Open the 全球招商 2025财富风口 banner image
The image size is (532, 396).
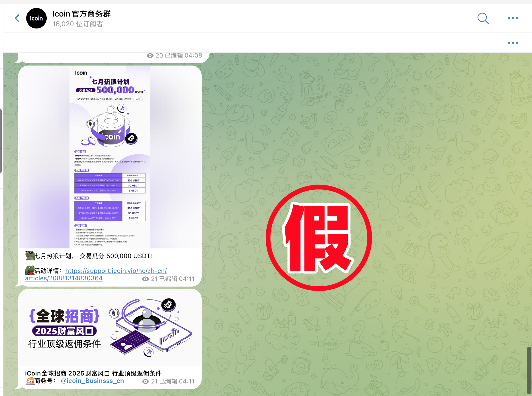[x=110, y=328]
